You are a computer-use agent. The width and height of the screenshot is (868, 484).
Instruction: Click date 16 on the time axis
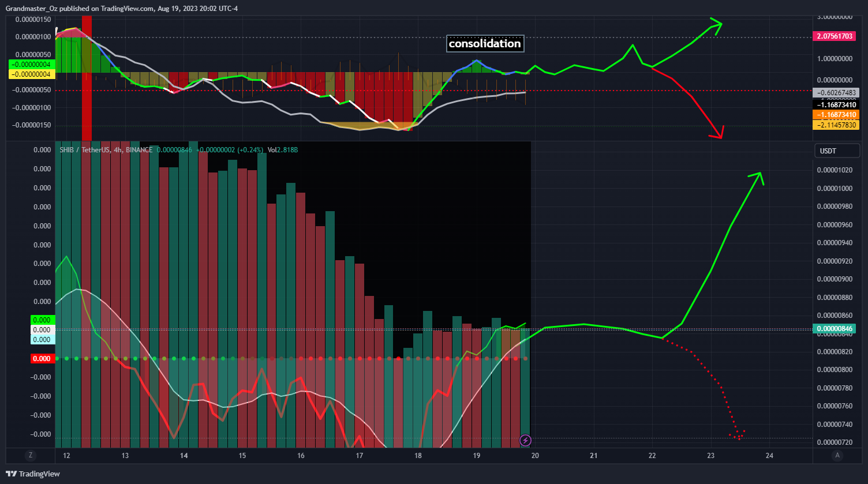(301, 456)
